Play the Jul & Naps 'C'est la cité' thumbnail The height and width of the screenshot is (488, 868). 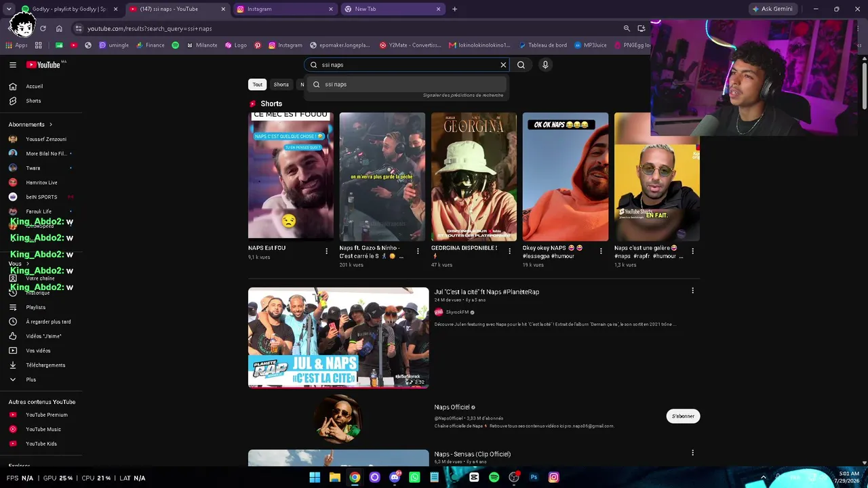pos(338,338)
